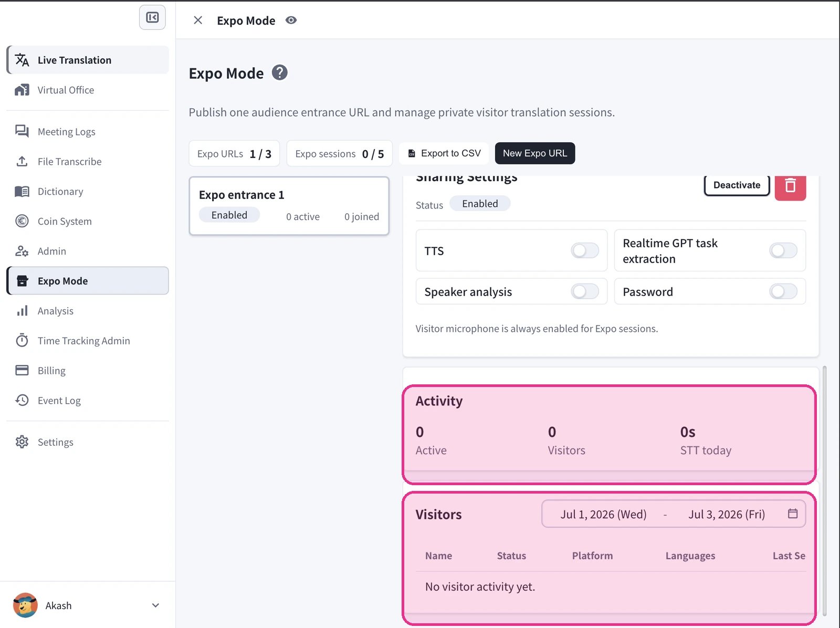The width and height of the screenshot is (840, 628).
Task: Set the start date Jul 1, 2026
Action: 603,514
